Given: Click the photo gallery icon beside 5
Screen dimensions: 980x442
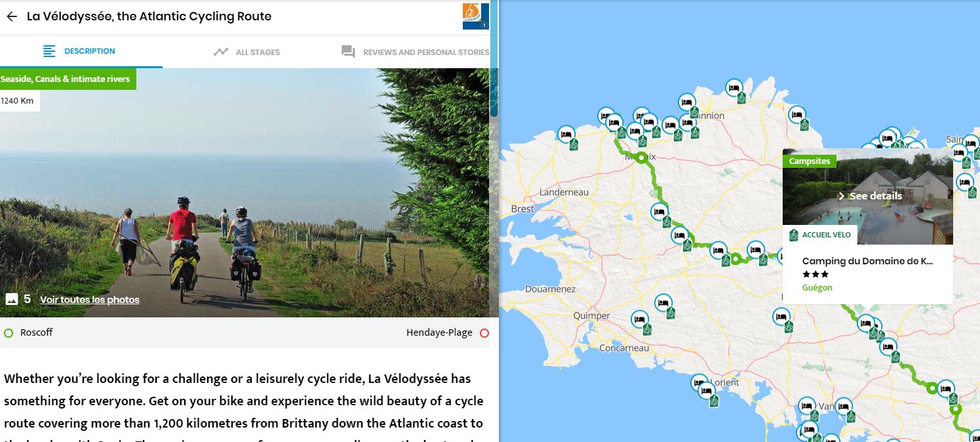Looking at the screenshot, I should [12, 300].
